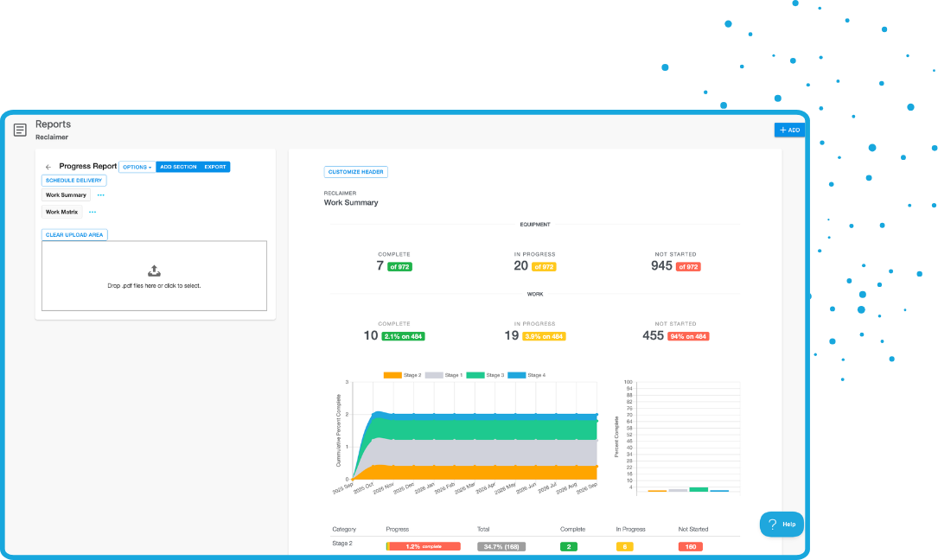Click the Reports page document icon
This screenshot has height=560, width=938.
click(x=20, y=130)
